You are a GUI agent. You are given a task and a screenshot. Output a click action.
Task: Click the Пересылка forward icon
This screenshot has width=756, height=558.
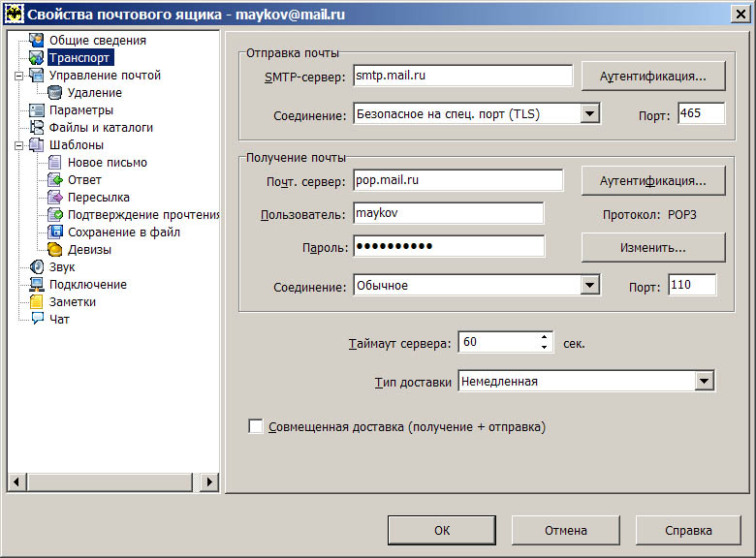pos(55,198)
